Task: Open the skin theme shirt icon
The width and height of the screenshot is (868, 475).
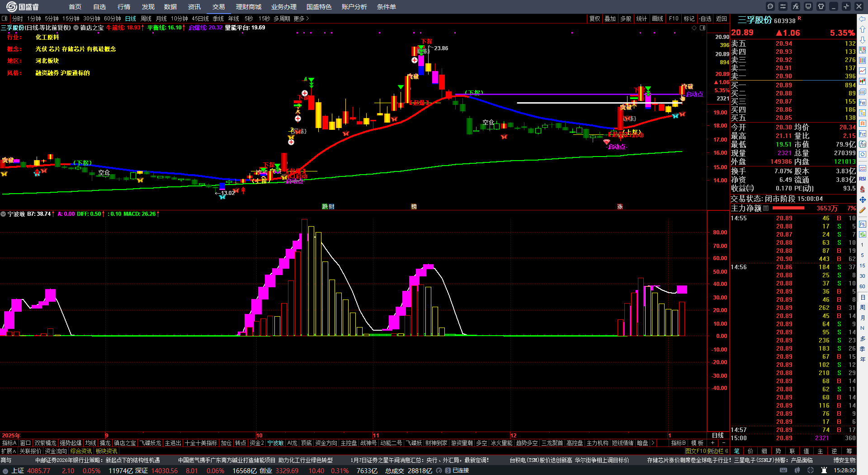Action: tap(821, 6)
